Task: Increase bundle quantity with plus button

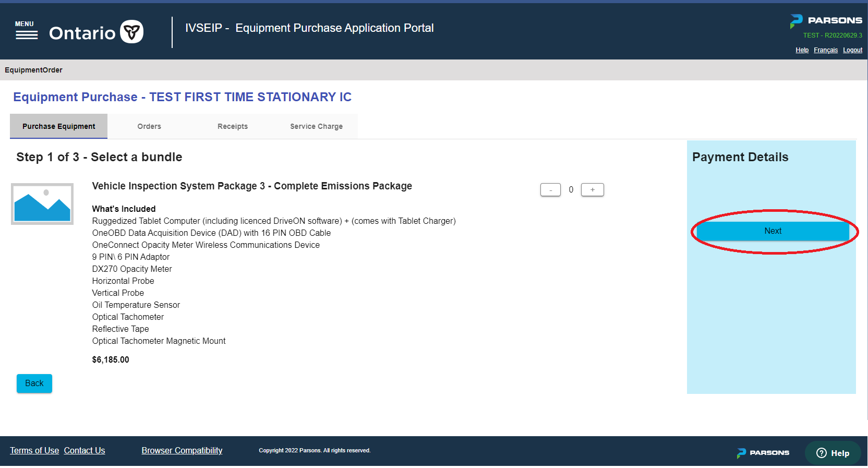Action: coord(593,190)
